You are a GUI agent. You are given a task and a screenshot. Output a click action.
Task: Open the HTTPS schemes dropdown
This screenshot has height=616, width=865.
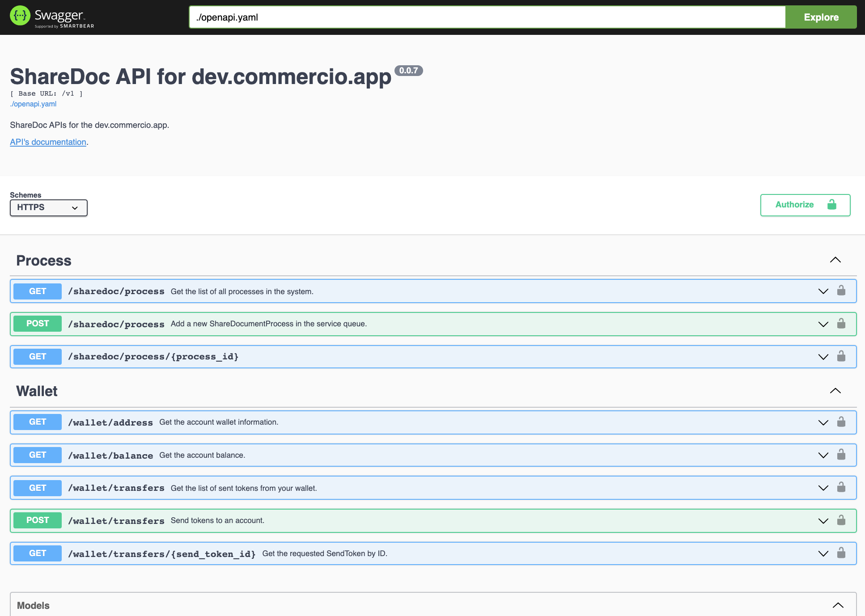click(48, 208)
